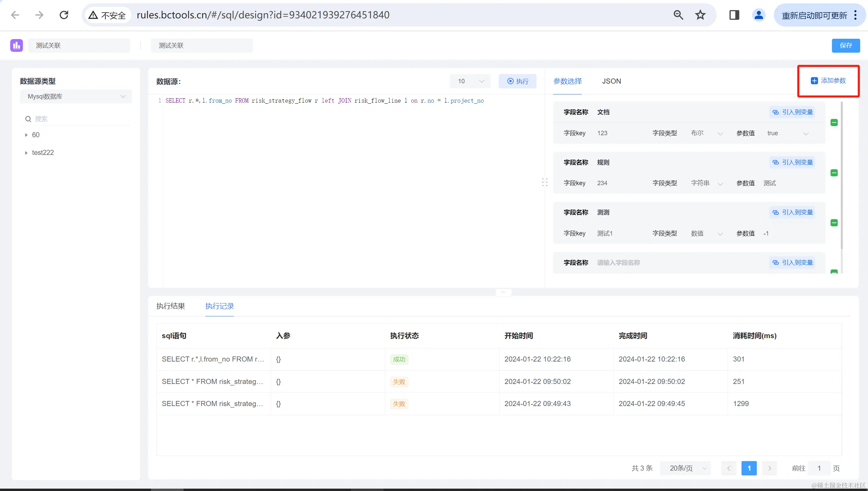Viewport: 868px width, 491px height.
Task: Switch to the JSON tab
Action: coord(611,81)
